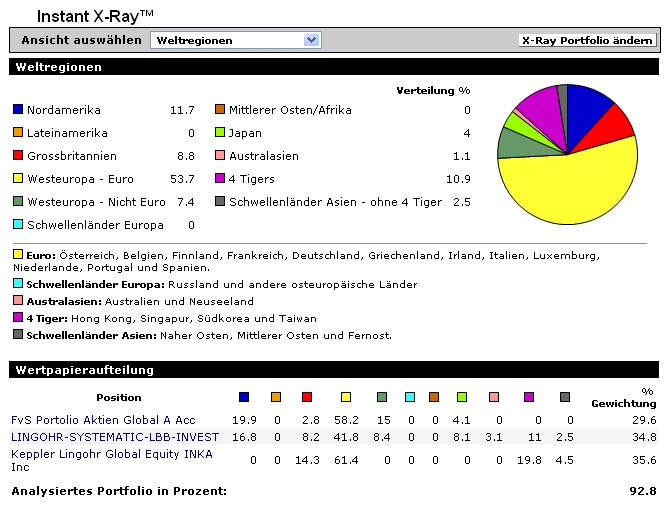Click magenta swatch beside 4 Tiger footnote
668x512 pixels.
click(x=18, y=317)
